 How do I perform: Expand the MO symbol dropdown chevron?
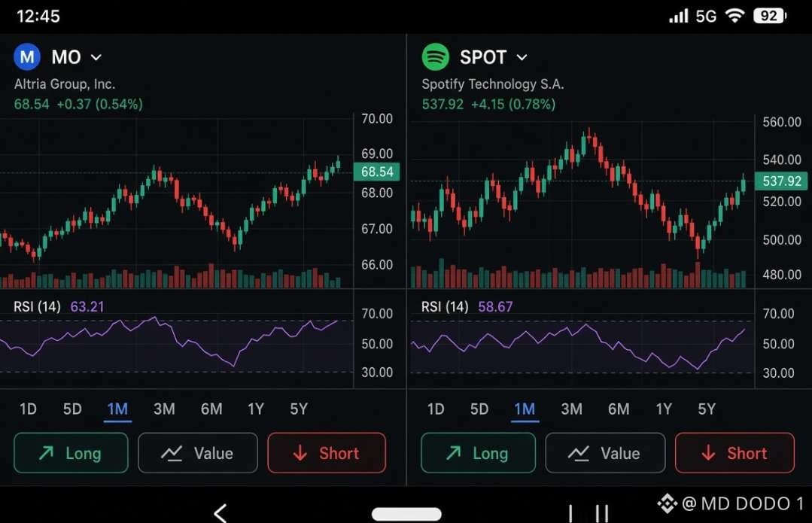click(x=96, y=57)
